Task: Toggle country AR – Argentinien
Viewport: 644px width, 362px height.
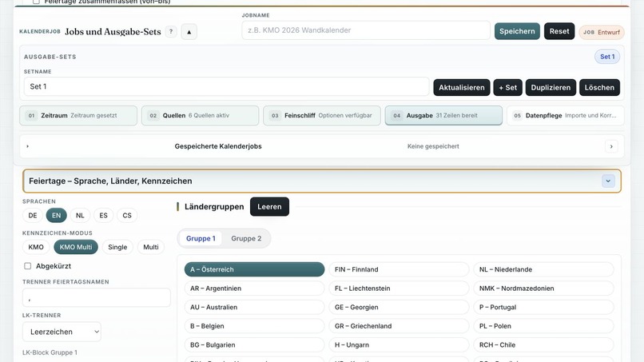Action: pos(254,288)
